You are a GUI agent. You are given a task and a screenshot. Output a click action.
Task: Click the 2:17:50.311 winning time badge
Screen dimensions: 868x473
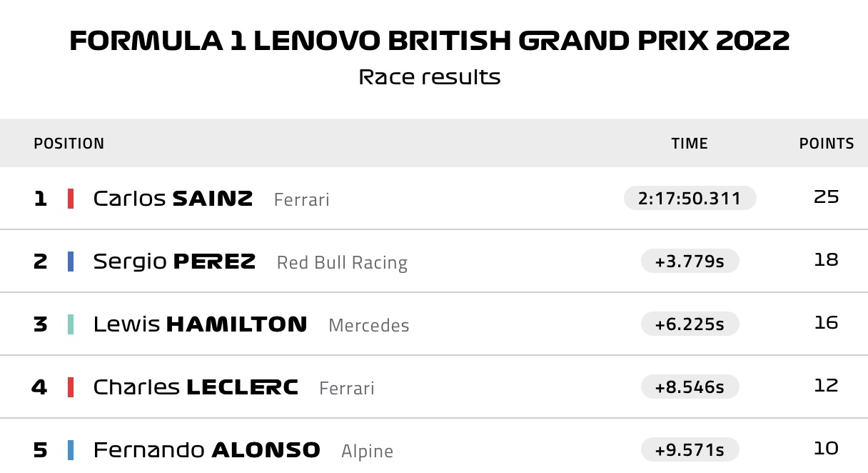(x=690, y=198)
